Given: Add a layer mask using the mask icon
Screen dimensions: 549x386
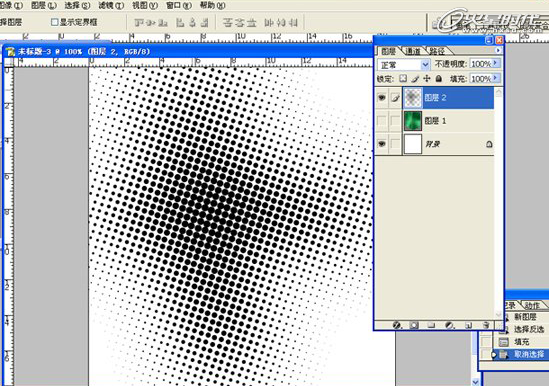Looking at the screenshot, I should click(414, 325).
